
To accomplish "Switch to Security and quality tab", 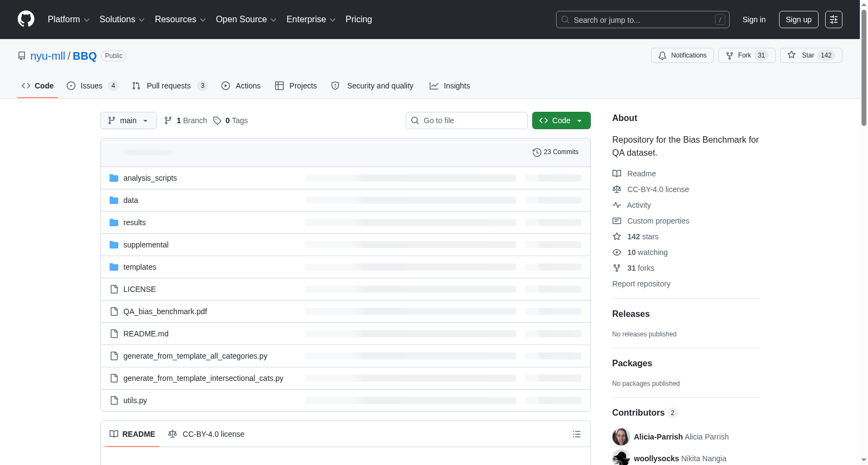I will [372, 86].
